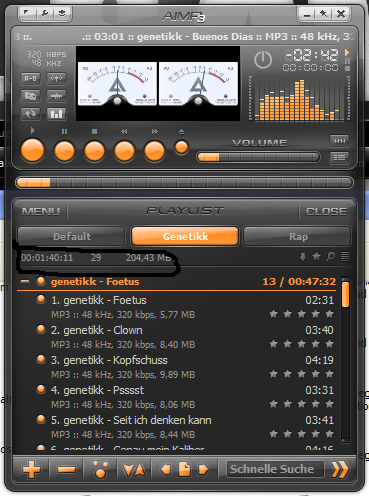Seek within the track progress bar
The height and width of the screenshot is (496, 369).
click(184, 183)
